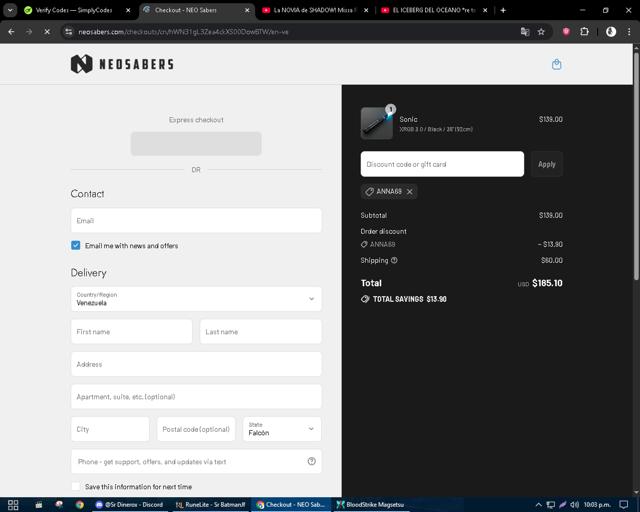
Task: Click the shipping help question mark icon
Action: pos(394,260)
